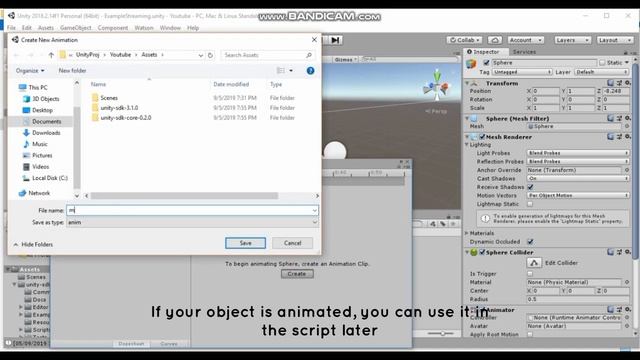Refresh the Assets folder path

pyautogui.click(x=210, y=55)
